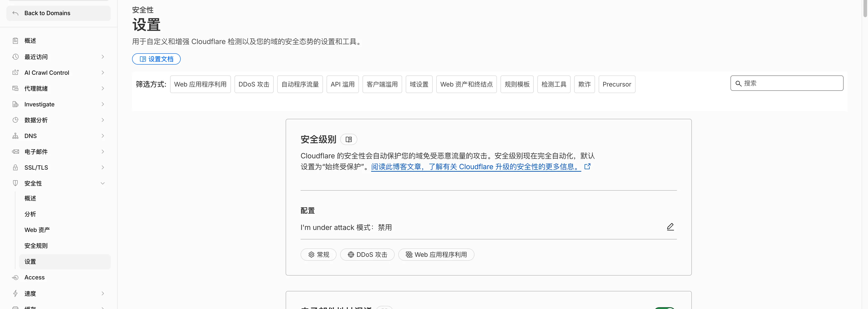Viewport: 868px width, 309px height.
Task: Edit I'm under attack mode with pencil icon
Action: (670, 227)
